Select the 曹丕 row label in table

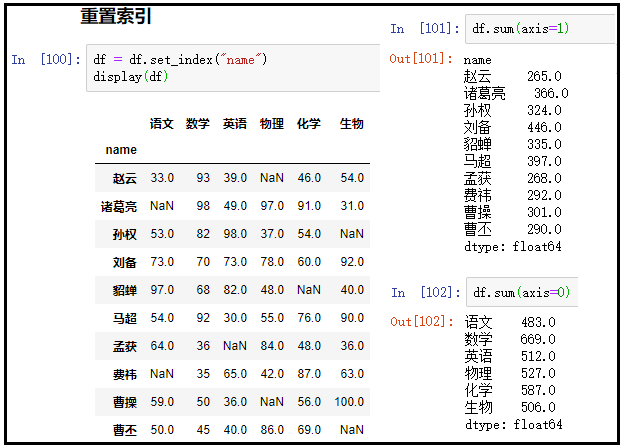tap(125, 430)
